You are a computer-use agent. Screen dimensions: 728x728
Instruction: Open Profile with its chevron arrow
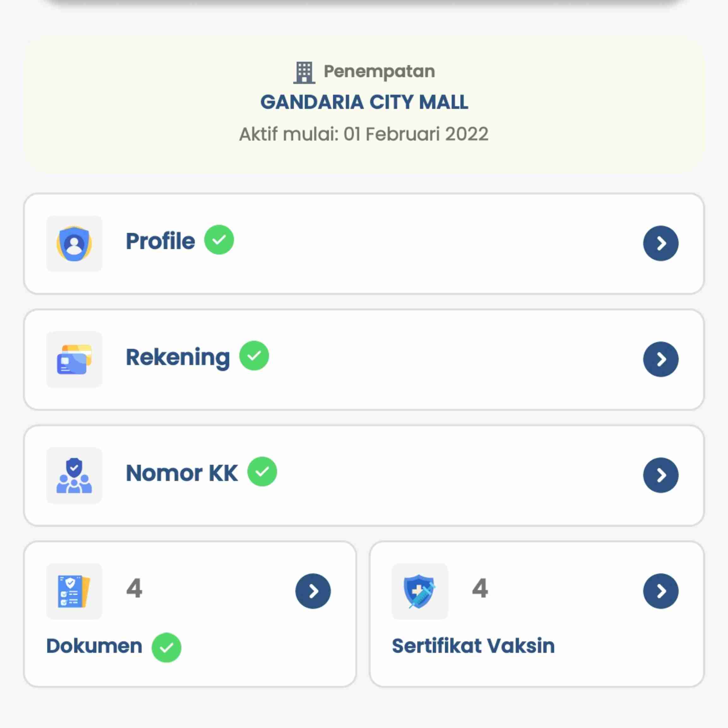[660, 244]
